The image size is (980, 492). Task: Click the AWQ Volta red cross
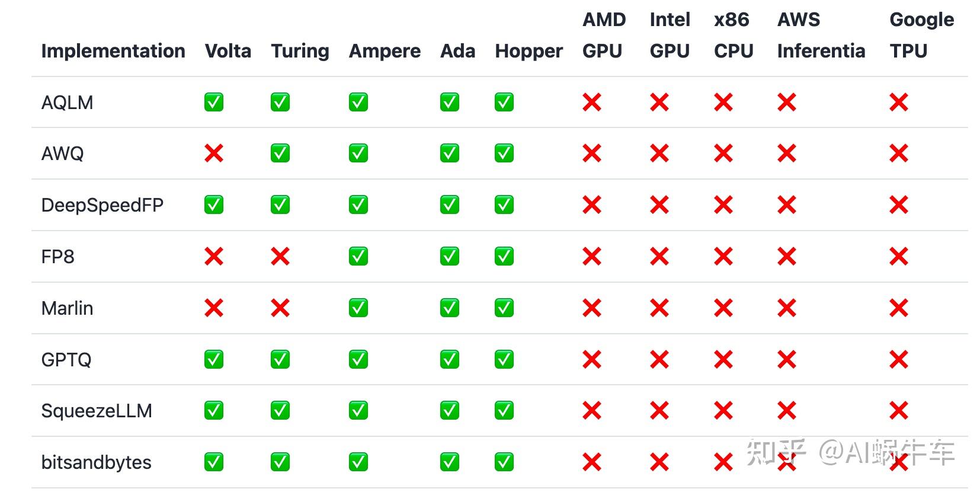[x=214, y=154]
